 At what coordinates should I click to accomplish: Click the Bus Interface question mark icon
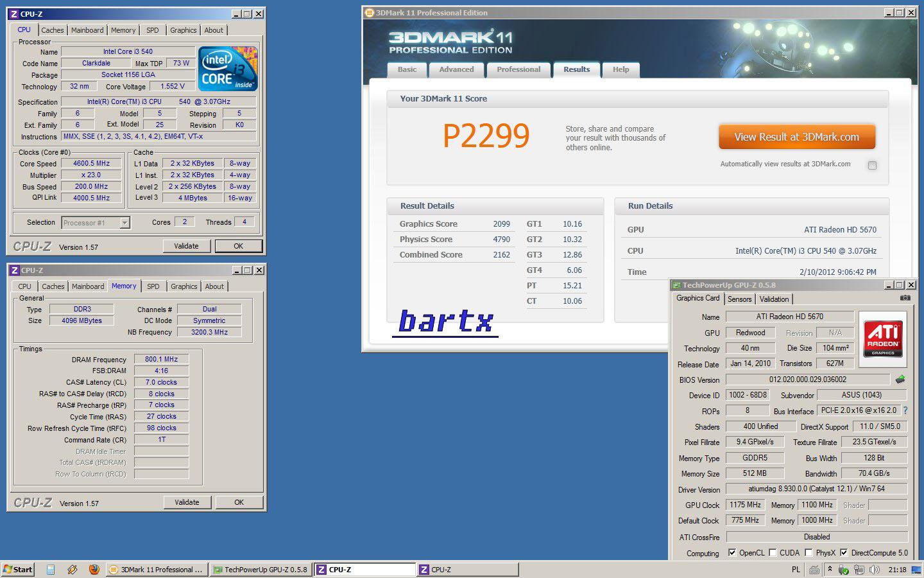(x=905, y=410)
